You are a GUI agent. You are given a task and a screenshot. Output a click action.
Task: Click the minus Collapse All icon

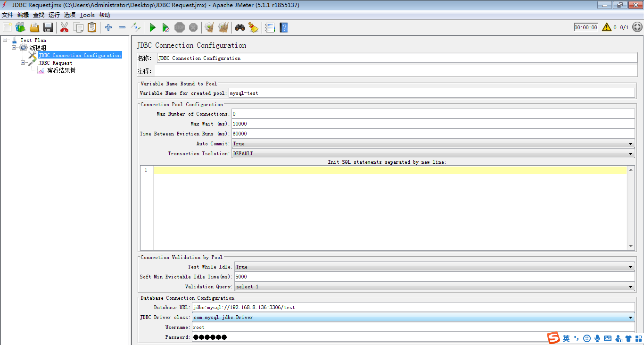[122, 27]
